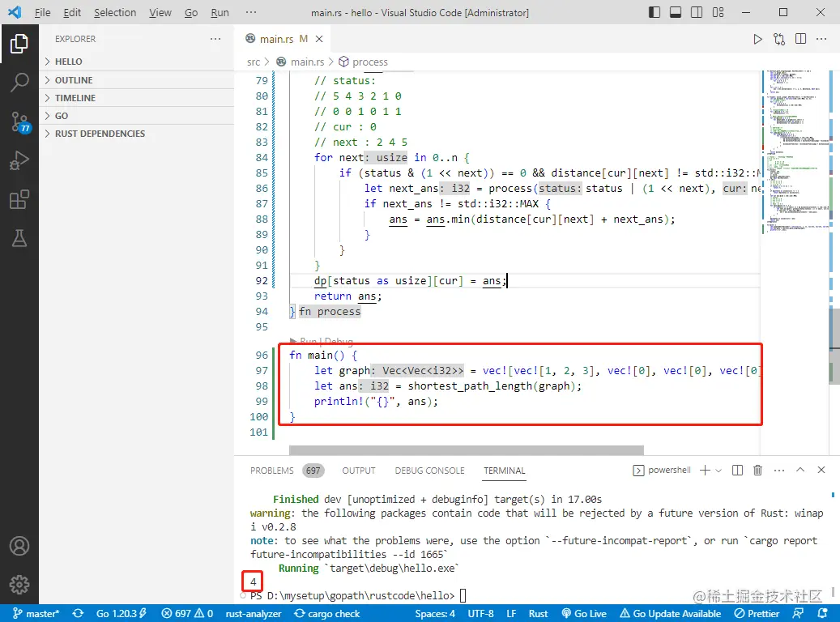Viewport: 840px width, 622px height.
Task: Click the rust-analyzer status item
Action: 254,613
